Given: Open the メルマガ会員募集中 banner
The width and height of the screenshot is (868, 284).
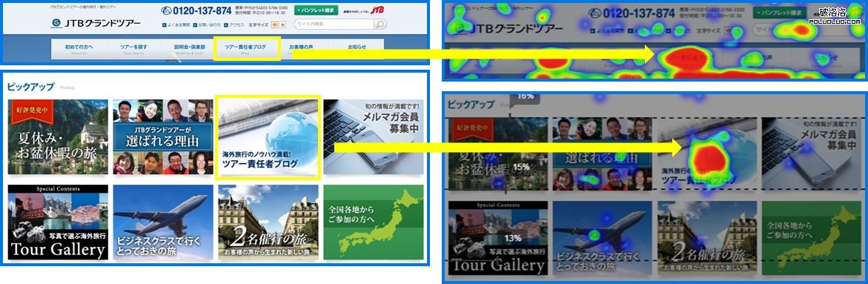Looking at the screenshot, I should (374, 137).
